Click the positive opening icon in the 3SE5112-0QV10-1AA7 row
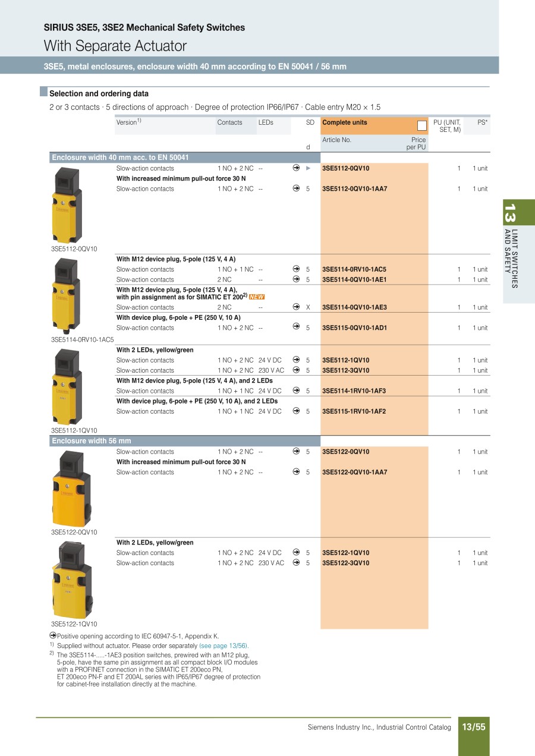 click(296, 188)
